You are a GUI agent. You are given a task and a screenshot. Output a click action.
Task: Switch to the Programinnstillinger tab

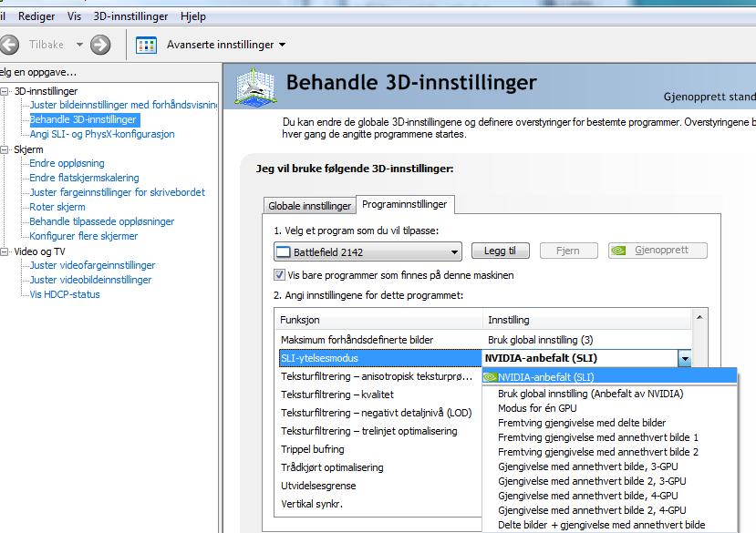pos(405,204)
